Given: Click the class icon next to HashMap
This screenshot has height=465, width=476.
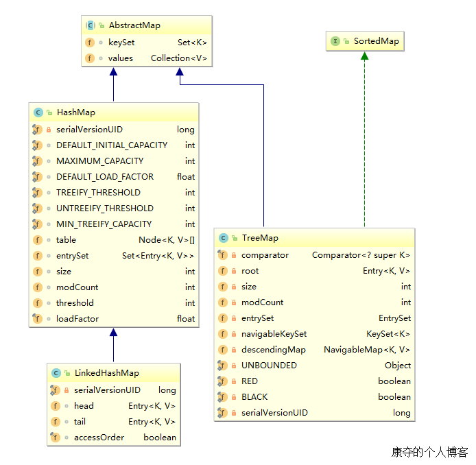Looking at the screenshot, I should pos(38,112).
